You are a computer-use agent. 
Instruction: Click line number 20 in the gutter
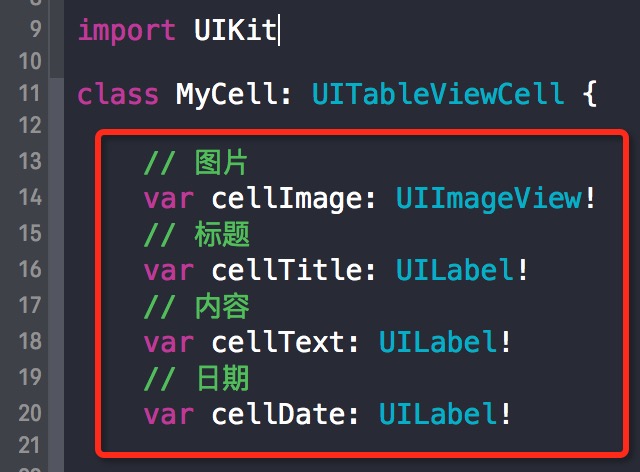click(x=30, y=413)
